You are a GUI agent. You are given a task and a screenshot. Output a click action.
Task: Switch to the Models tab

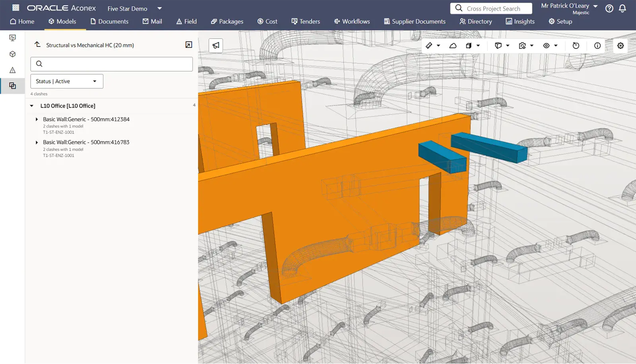tap(62, 21)
